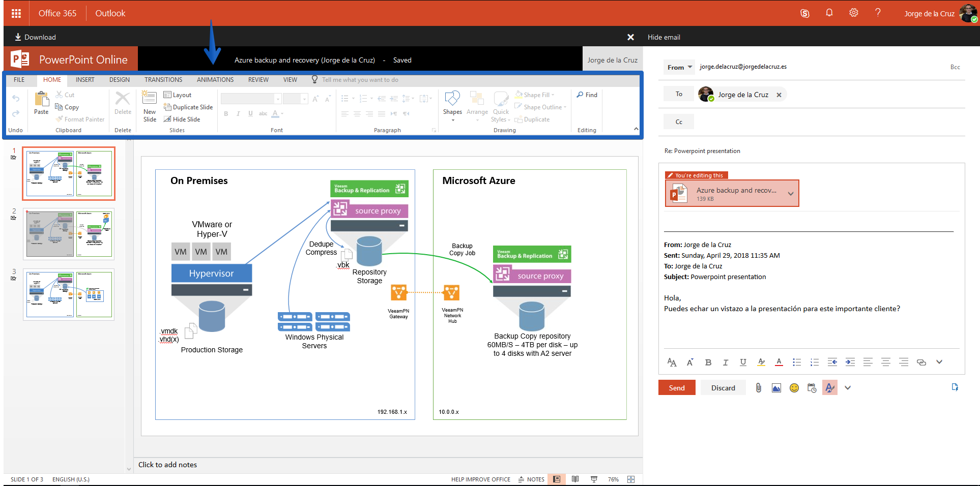Image resolution: width=980 pixels, height=486 pixels.
Task: Open the Layout menu in Slides group
Action: point(178,95)
